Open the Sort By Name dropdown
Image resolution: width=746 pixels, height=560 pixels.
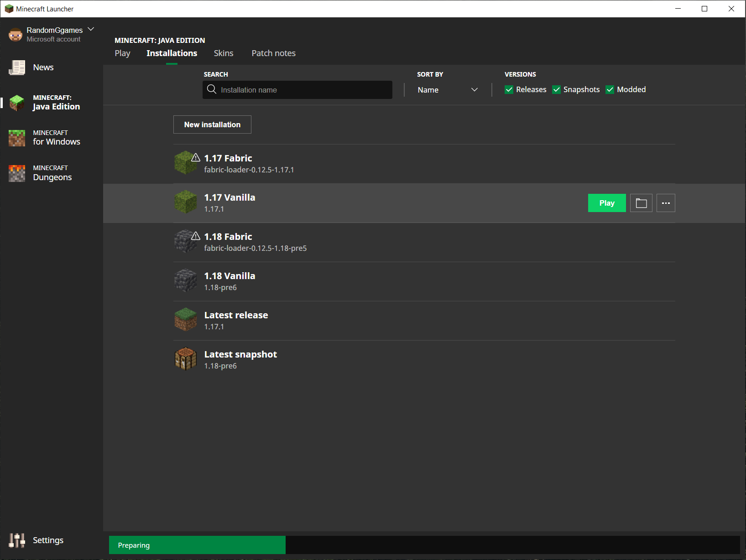click(x=448, y=90)
